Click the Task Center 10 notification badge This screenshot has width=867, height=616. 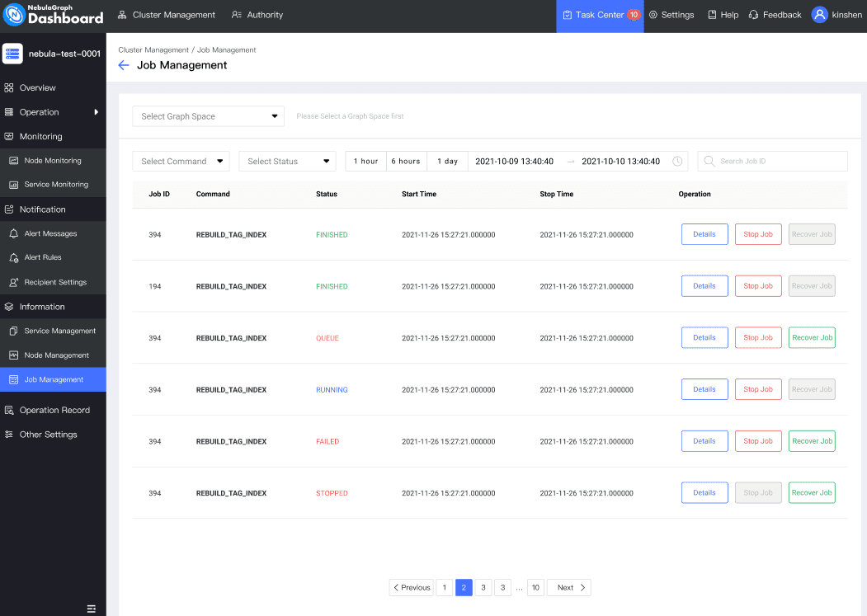(634, 15)
